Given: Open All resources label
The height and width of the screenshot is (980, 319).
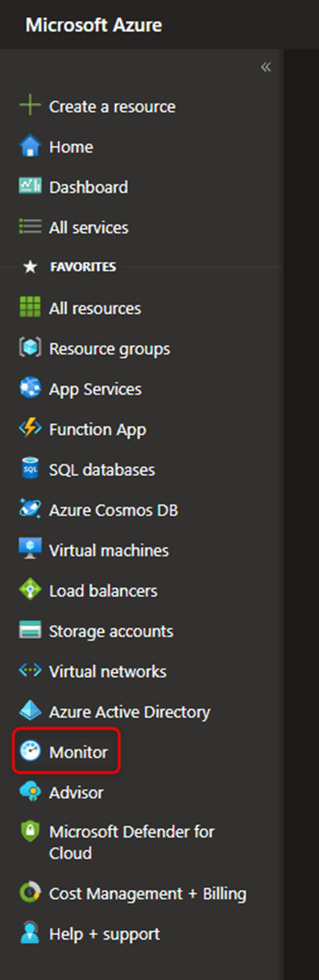Looking at the screenshot, I should pyautogui.click(x=95, y=308).
